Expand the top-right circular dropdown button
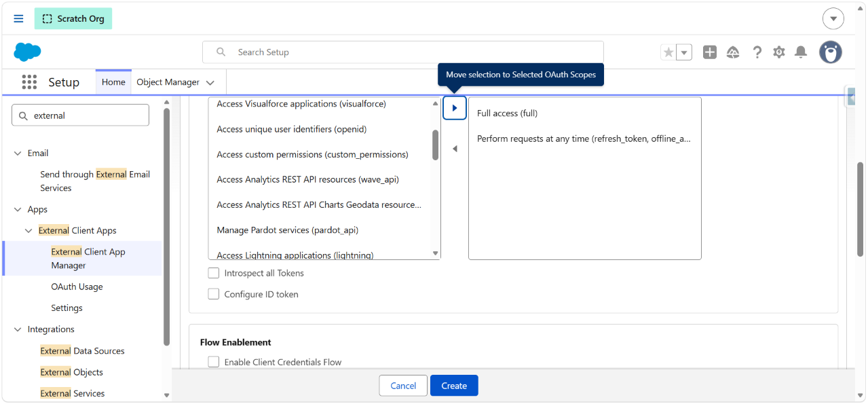 [x=833, y=18]
